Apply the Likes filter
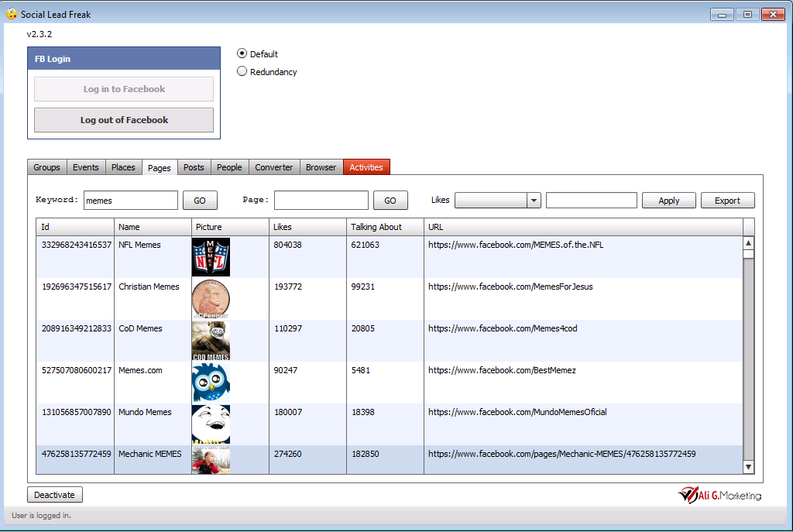The image size is (793, 532). pos(668,201)
